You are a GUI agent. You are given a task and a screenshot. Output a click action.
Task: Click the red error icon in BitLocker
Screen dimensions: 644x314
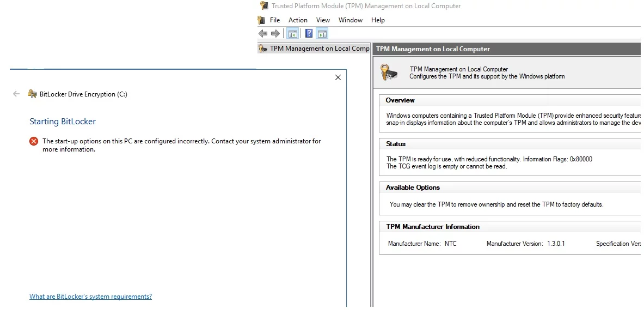tap(34, 141)
